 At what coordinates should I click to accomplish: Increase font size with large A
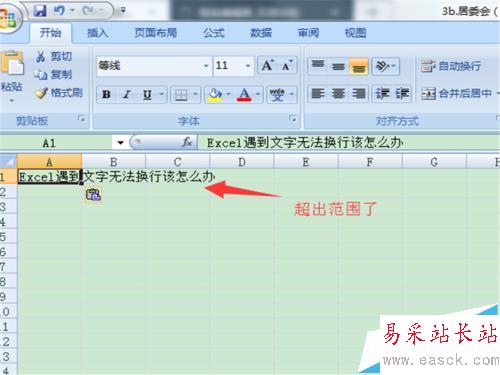267,66
